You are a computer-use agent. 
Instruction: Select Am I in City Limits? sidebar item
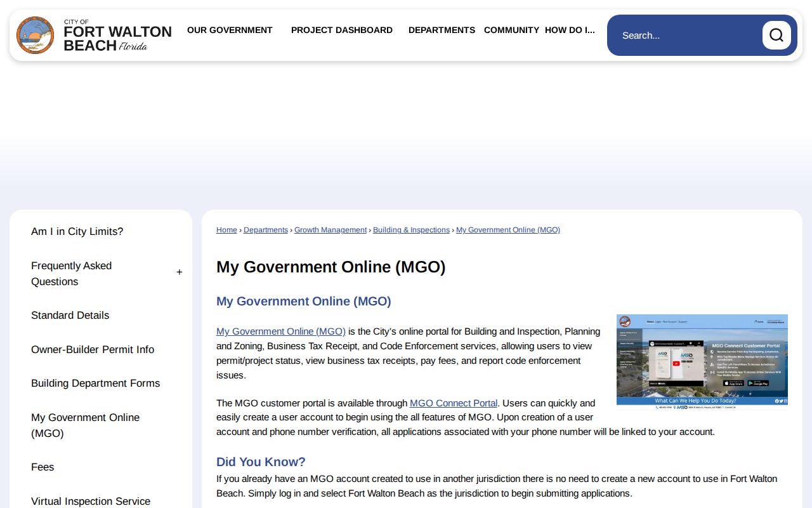click(x=77, y=232)
